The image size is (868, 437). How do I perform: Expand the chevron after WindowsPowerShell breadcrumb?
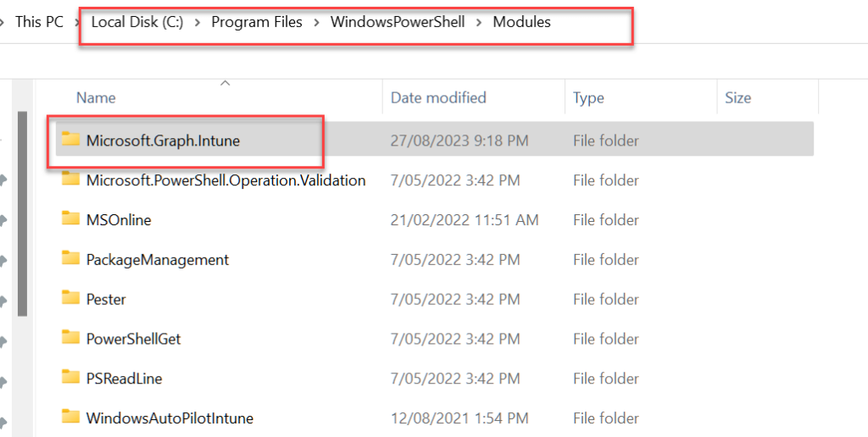tap(479, 22)
